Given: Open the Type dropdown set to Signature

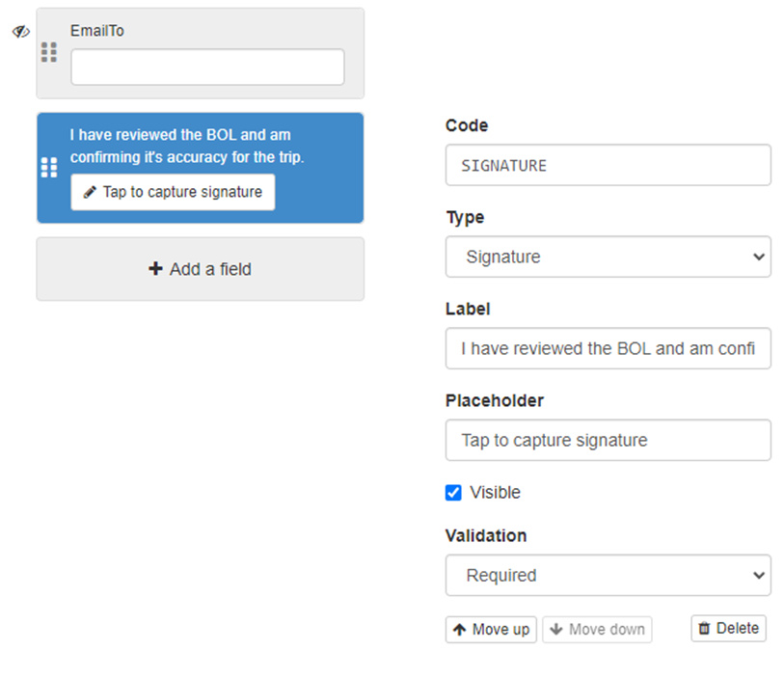Looking at the screenshot, I should click(x=608, y=257).
